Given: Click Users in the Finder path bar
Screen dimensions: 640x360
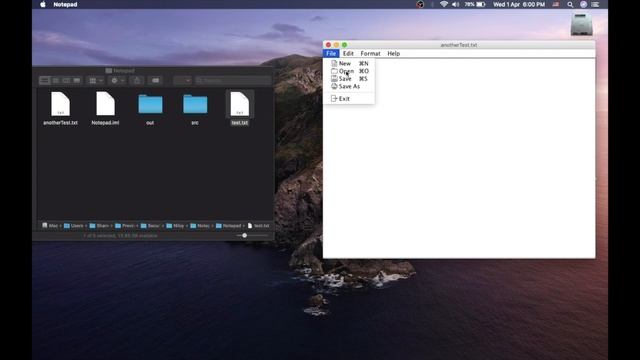Looking at the screenshot, I should point(74,225).
